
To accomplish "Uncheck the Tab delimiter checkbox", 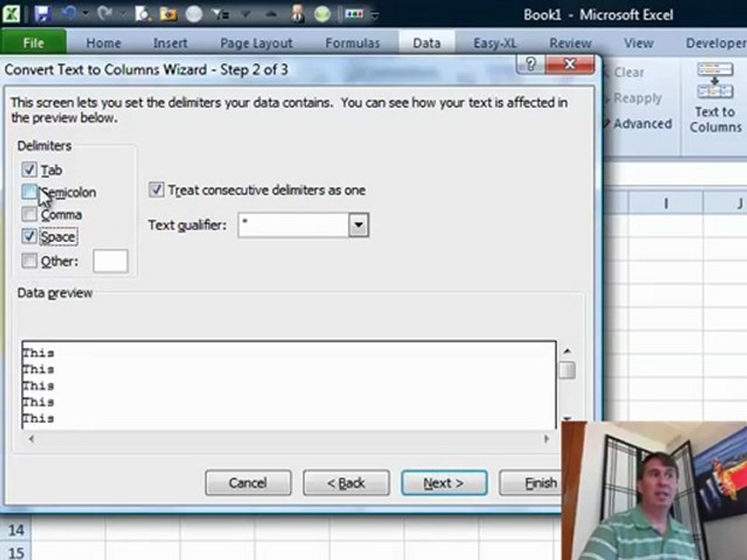I will point(29,169).
